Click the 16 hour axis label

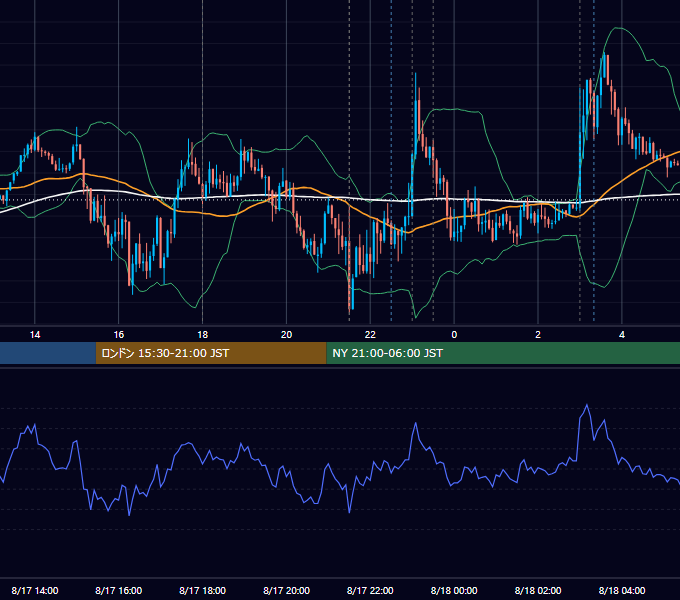pyautogui.click(x=119, y=335)
